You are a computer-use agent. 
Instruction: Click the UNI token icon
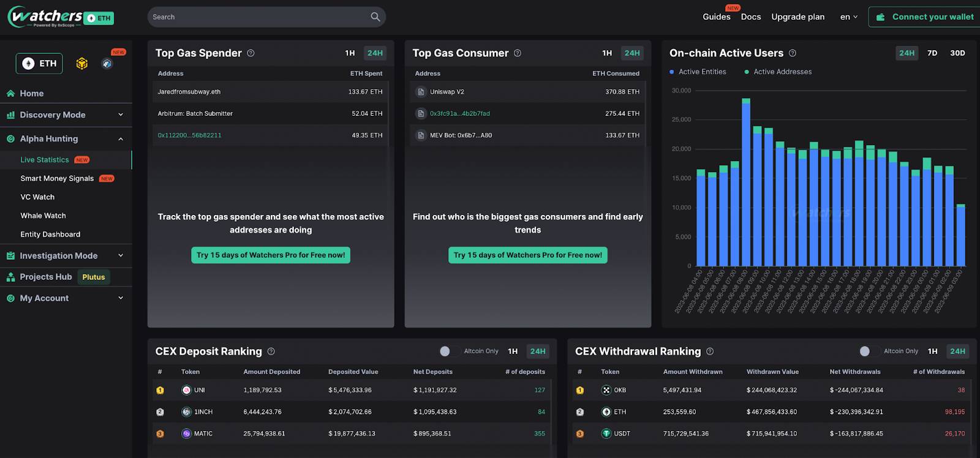186,390
